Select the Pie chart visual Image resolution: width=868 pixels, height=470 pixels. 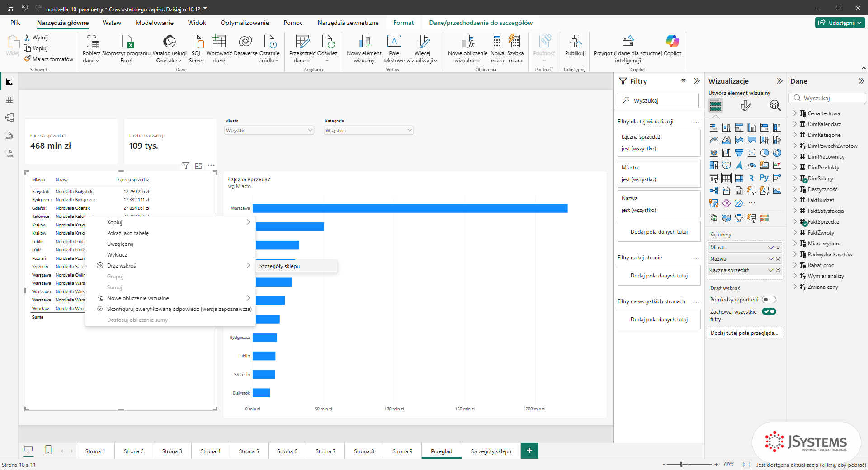tap(764, 153)
